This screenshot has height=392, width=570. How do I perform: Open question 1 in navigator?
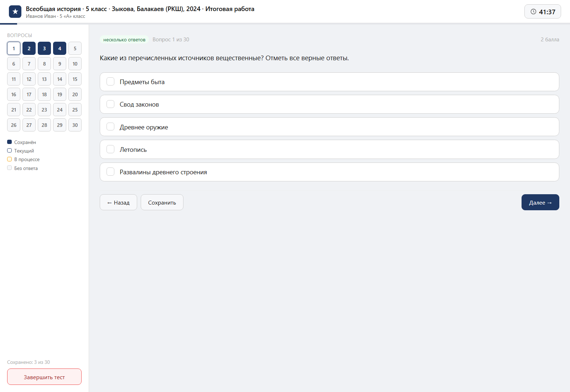point(14,48)
